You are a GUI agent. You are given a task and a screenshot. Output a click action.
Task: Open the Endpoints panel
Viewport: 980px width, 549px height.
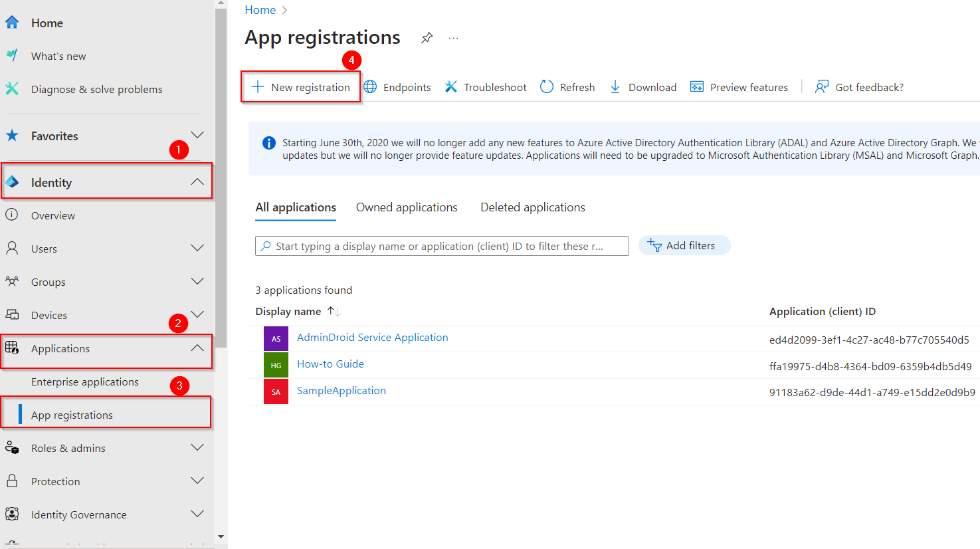coord(397,86)
